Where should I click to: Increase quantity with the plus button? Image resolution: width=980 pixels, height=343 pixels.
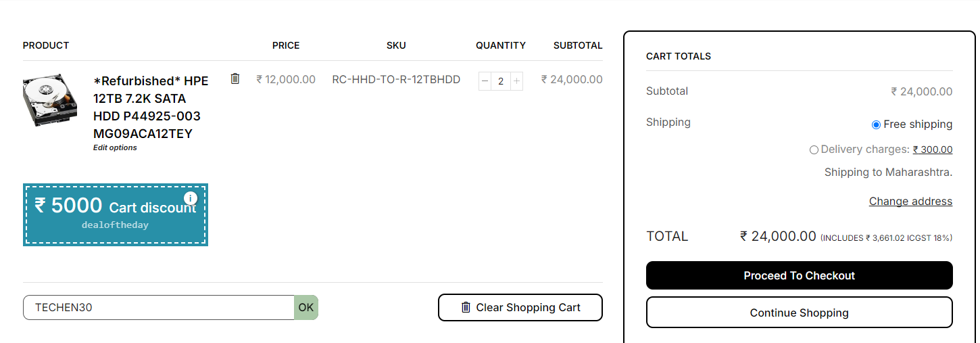pyautogui.click(x=516, y=81)
